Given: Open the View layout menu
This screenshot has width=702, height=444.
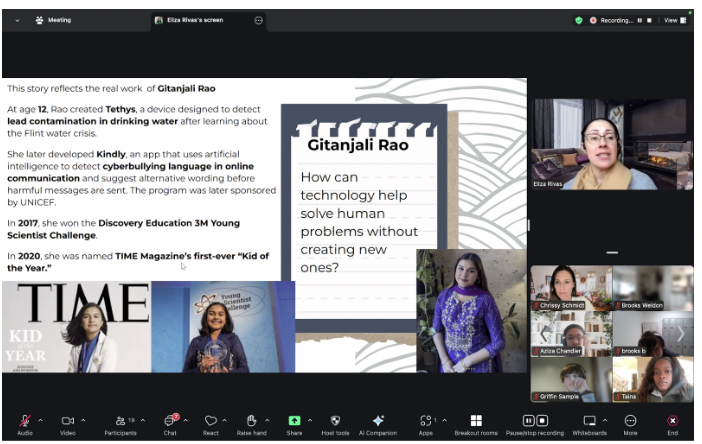Looking at the screenshot, I should click(675, 20).
